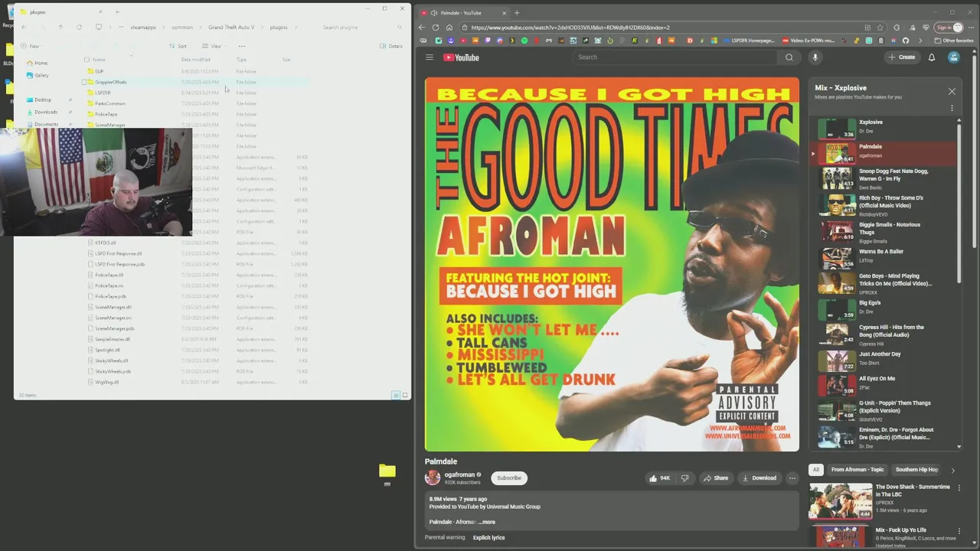Screen dimensions: 980x551
Task: Open File Explorer See more ellipsis menu
Action: 242,46
